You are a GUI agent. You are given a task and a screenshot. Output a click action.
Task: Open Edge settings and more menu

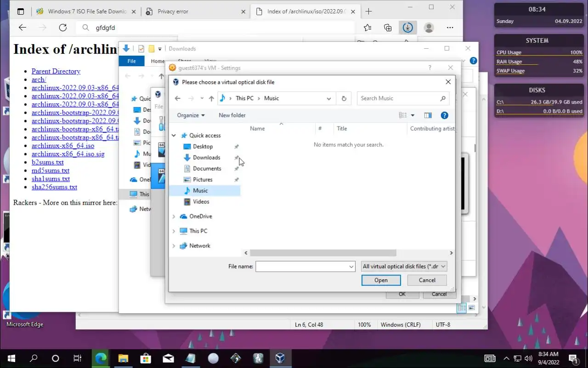[x=450, y=28]
